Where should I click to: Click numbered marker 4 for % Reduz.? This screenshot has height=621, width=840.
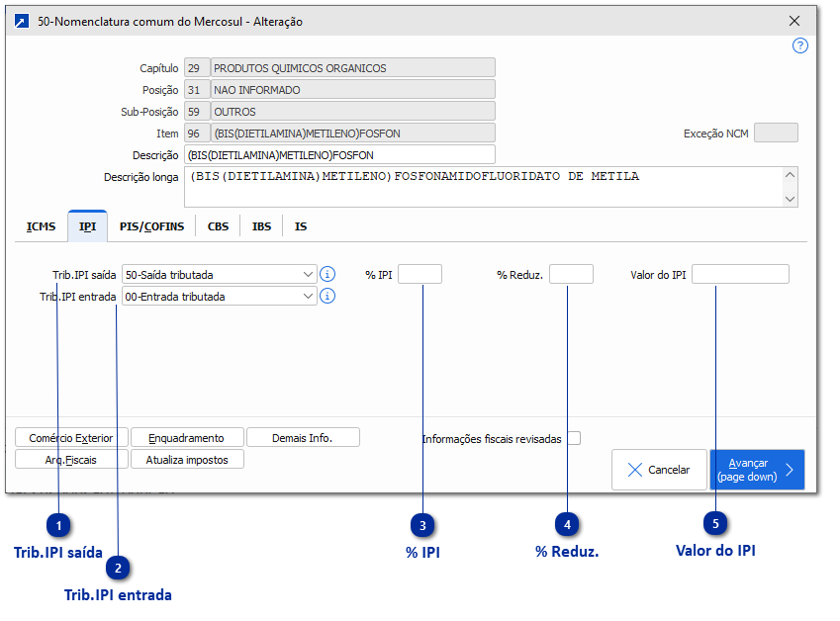click(x=567, y=524)
